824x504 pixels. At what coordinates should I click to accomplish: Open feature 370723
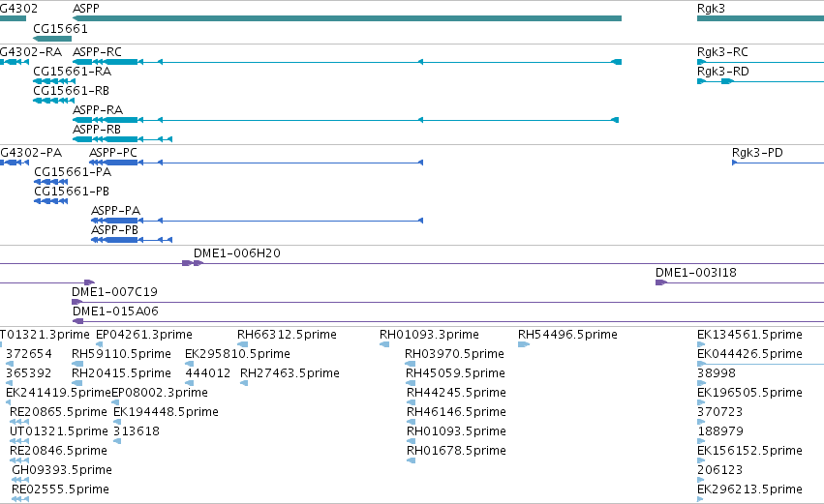point(720,412)
